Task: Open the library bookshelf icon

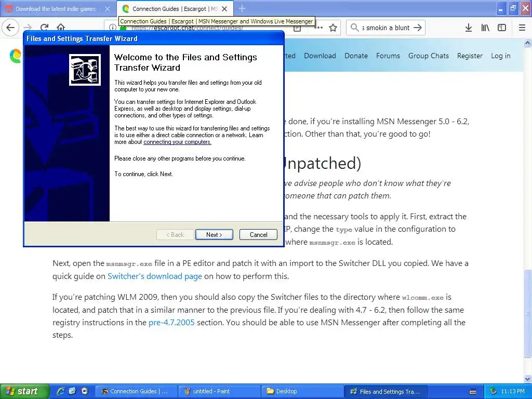Action: click(485, 28)
